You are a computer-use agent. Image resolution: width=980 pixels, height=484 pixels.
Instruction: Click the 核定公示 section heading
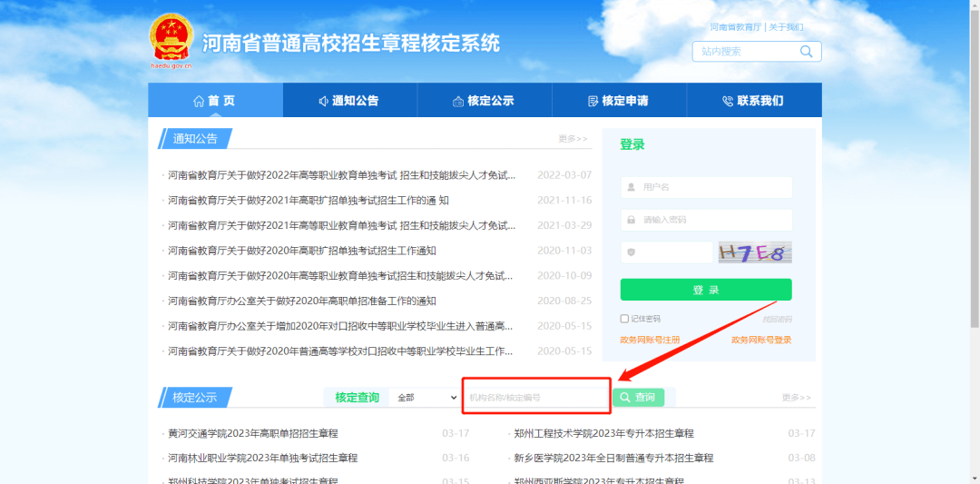tap(195, 397)
